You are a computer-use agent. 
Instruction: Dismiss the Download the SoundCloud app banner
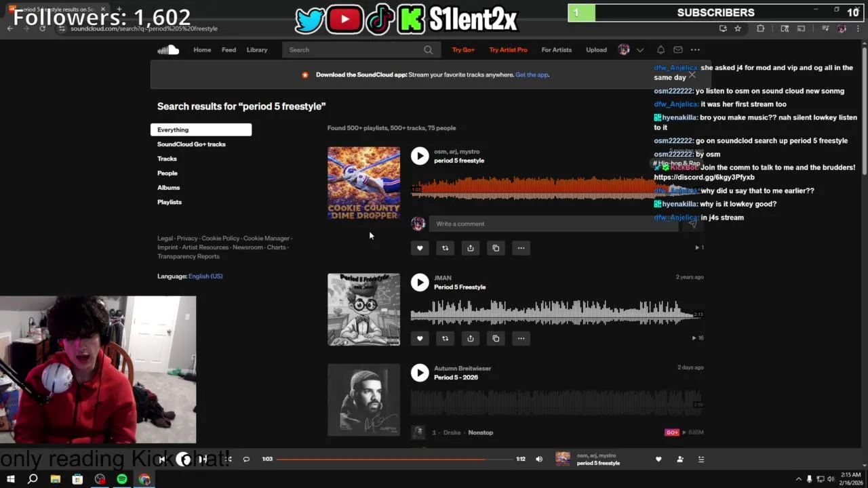point(692,75)
